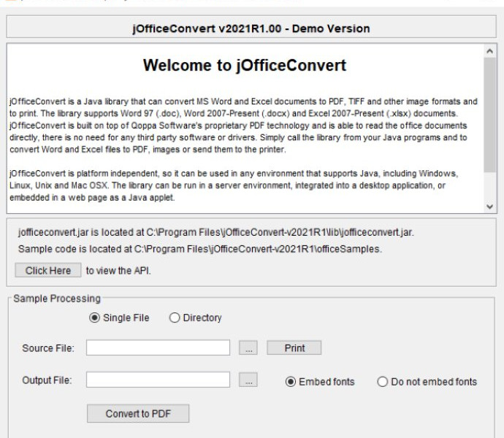Click the jofficeconvert.jar location text
Image resolution: width=504 pixels, height=438 pixels.
216,232
